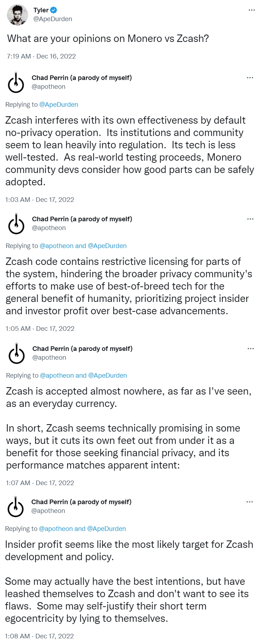Screen dimensions: 259x644
Task: Click @apotheon handle on last reply
Action: [48, 511]
